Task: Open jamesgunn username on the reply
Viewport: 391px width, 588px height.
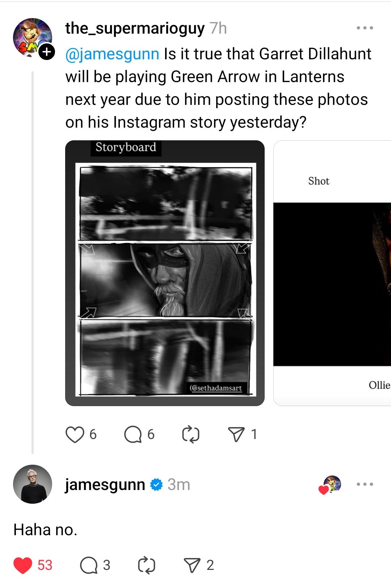Action: (x=105, y=485)
